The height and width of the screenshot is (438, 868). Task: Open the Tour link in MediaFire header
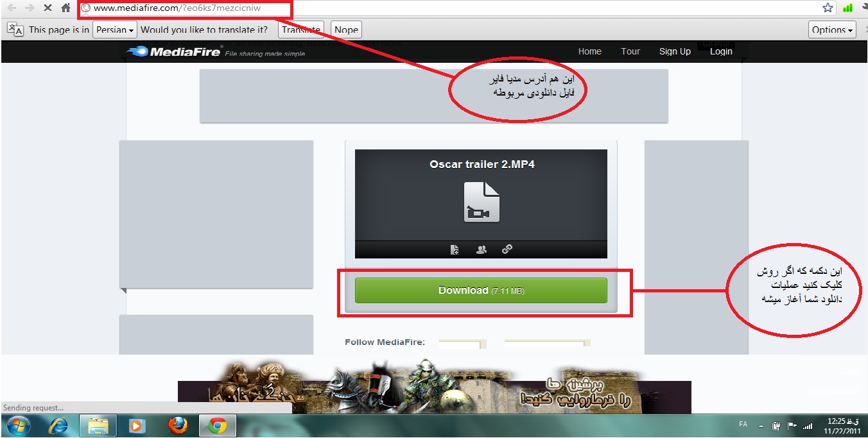[x=630, y=51]
